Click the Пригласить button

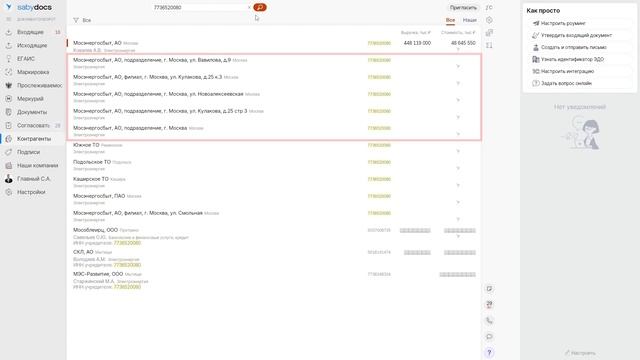[x=463, y=8]
